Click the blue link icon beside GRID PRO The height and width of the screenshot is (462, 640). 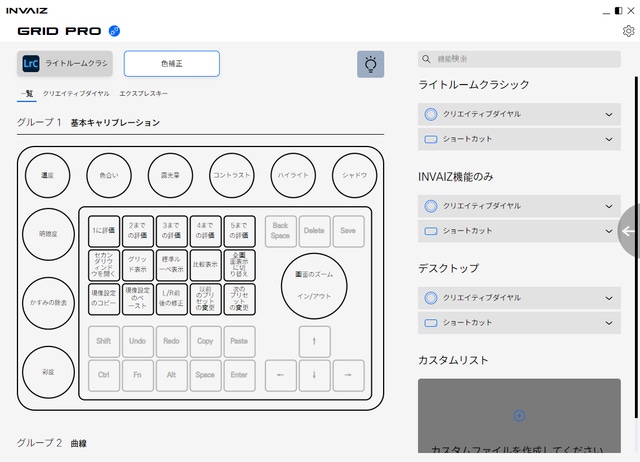[114, 31]
